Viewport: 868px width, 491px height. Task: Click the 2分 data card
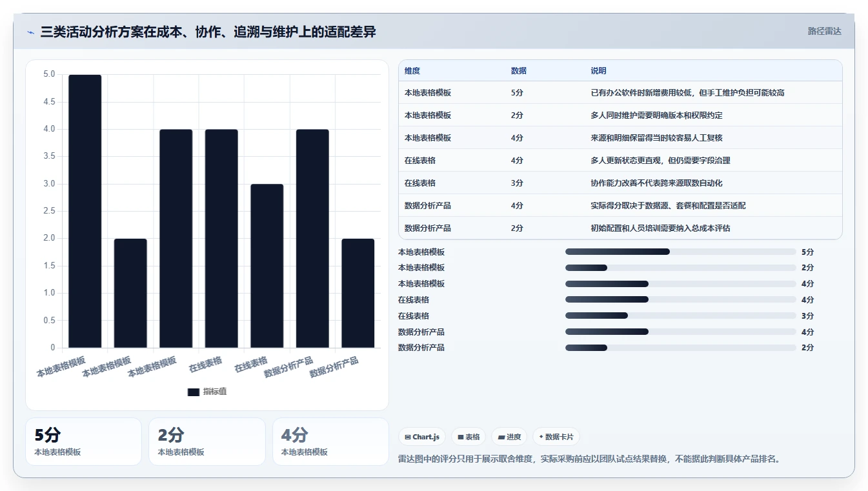(x=207, y=441)
